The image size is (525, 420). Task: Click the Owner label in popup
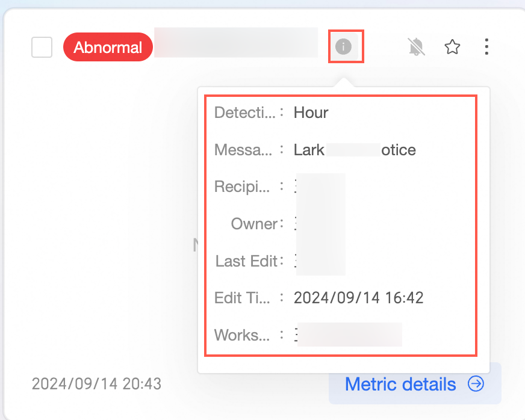tap(255, 224)
